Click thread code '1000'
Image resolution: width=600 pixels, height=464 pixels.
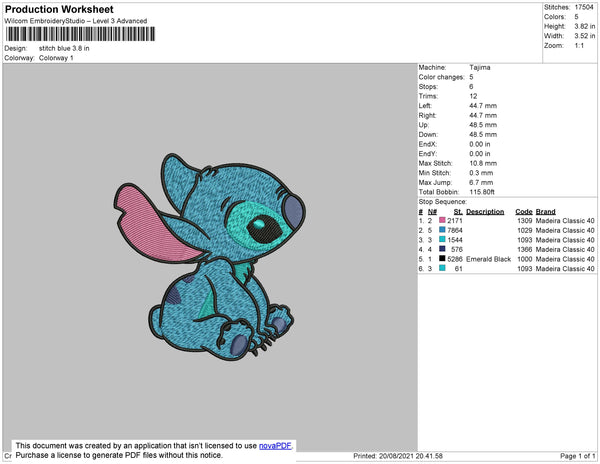pos(524,259)
